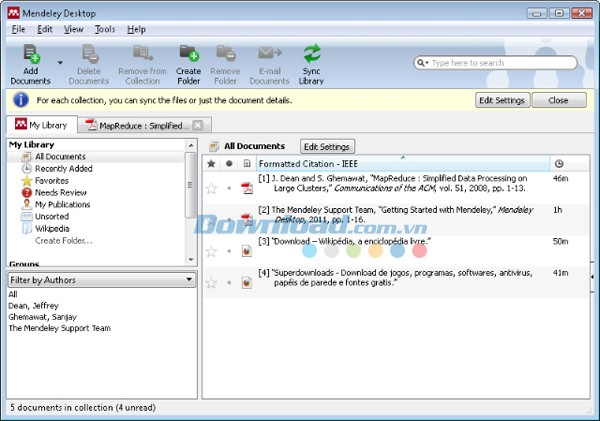Open the Filter by Authors dropdown
Screen dimensions: 600x421
point(102,280)
